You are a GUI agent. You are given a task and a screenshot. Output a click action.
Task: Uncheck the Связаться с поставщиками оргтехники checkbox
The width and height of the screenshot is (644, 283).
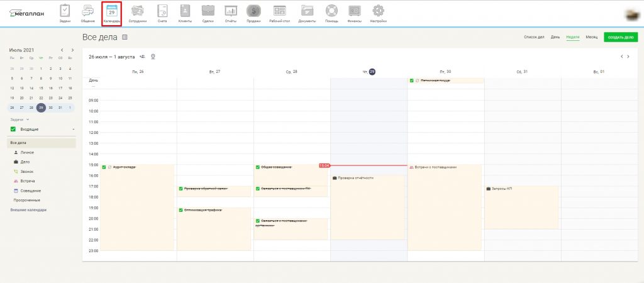257,221
